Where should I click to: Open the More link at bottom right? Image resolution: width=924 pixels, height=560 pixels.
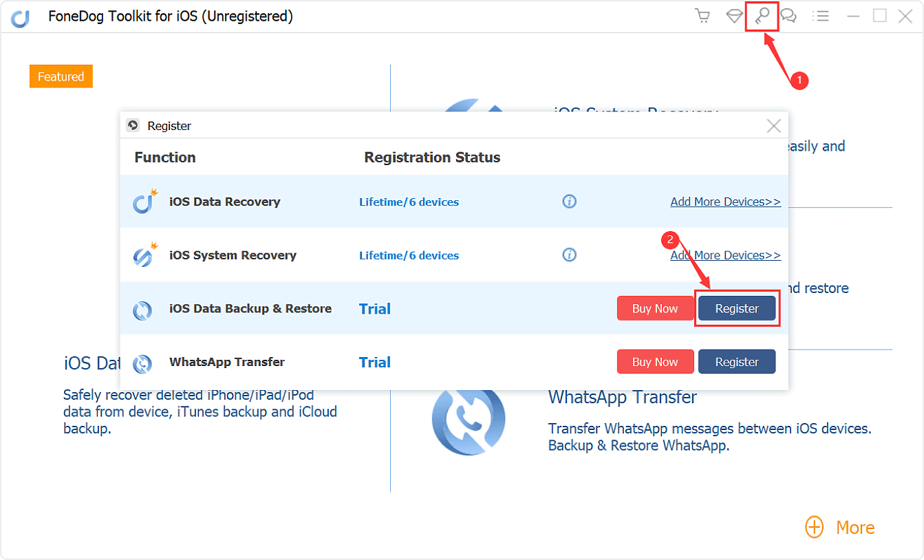(x=855, y=528)
